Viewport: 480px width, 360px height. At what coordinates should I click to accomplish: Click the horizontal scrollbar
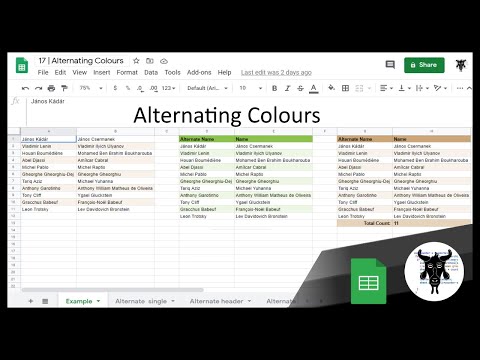[x=112, y=290]
